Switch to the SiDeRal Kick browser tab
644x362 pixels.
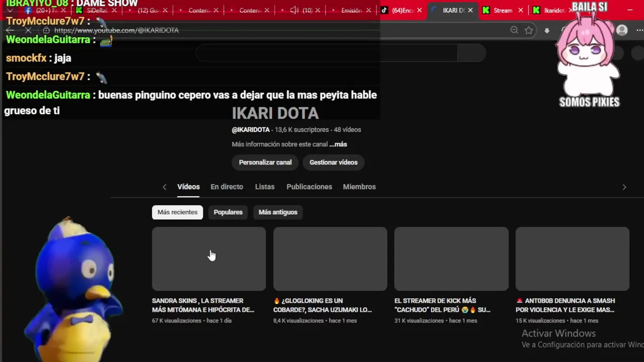point(96,10)
